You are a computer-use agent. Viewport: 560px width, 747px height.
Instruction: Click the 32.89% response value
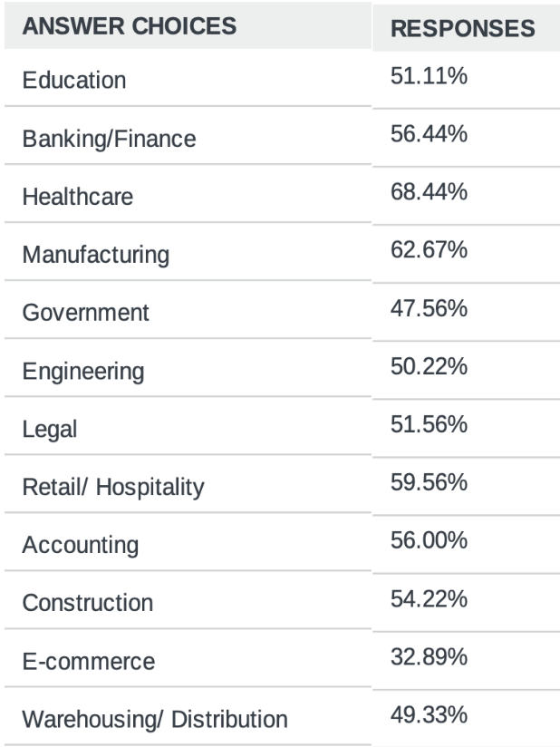pyautogui.click(x=429, y=656)
